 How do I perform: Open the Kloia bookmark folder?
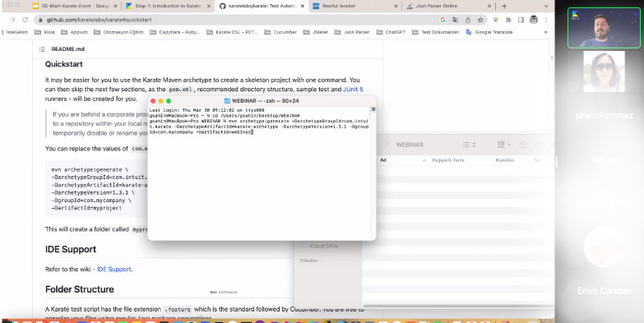[44, 32]
